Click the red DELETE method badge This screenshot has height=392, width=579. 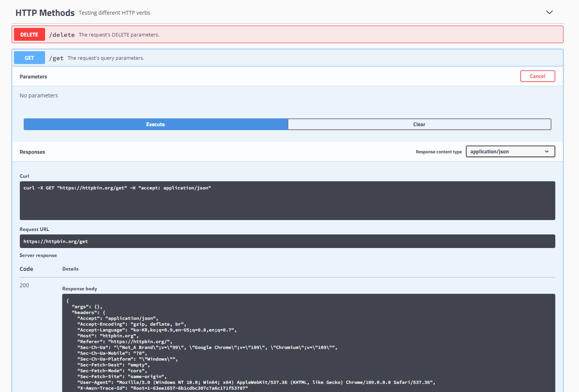30,35
